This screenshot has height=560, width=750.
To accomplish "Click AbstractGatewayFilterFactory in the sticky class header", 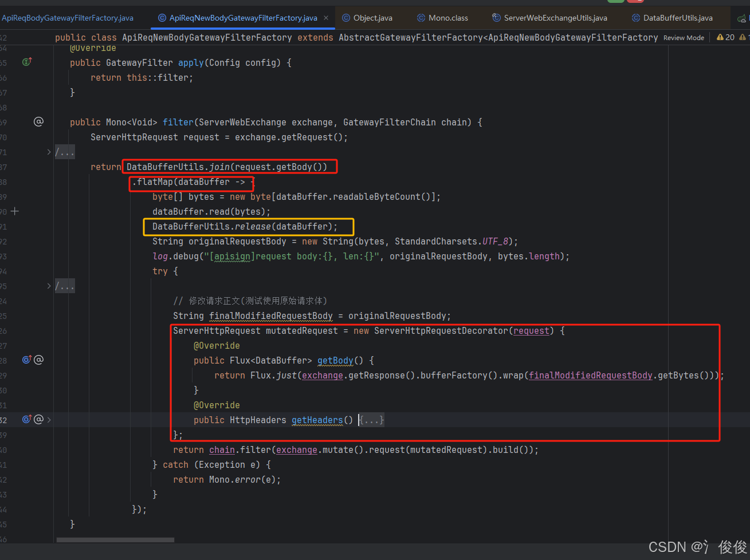I will pos(411,38).
